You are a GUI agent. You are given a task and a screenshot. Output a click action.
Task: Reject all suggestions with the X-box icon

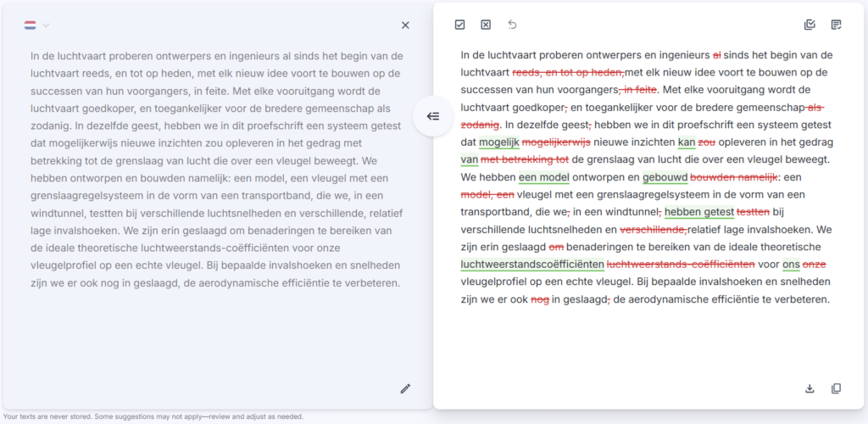[486, 25]
